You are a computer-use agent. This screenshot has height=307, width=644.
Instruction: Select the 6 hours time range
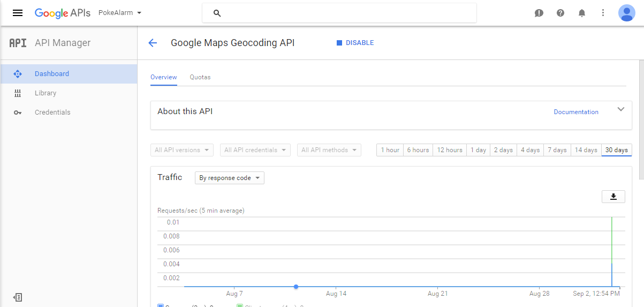pyautogui.click(x=418, y=150)
